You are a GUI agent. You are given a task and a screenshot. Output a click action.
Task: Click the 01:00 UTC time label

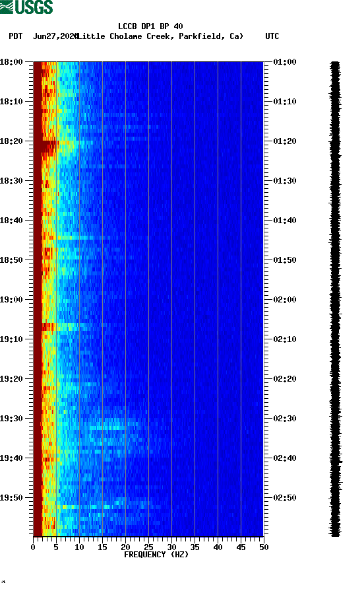285,62
